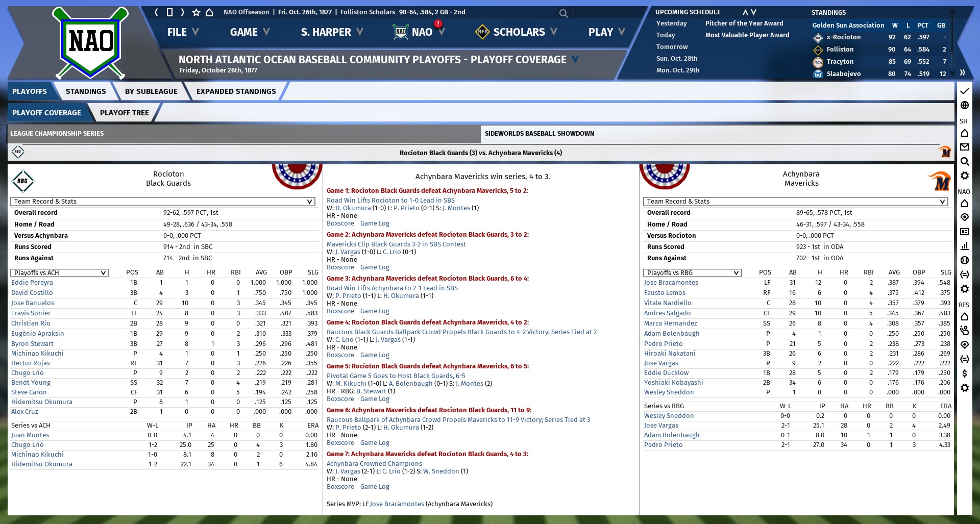Image resolution: width=980 pixels, height=524 pixels.
Task: Open Jose Bracamontes Series MVP link
Action: [x=397, y=504]
